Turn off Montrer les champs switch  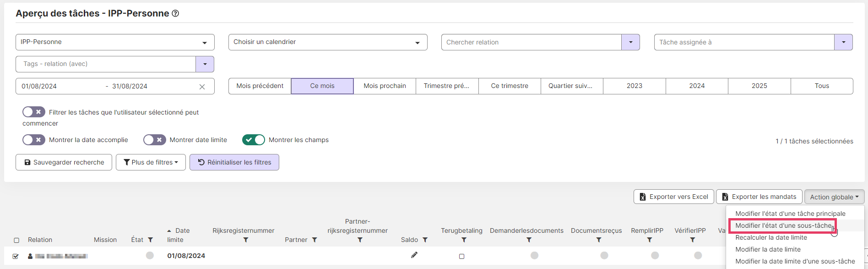tap(254, 140)
